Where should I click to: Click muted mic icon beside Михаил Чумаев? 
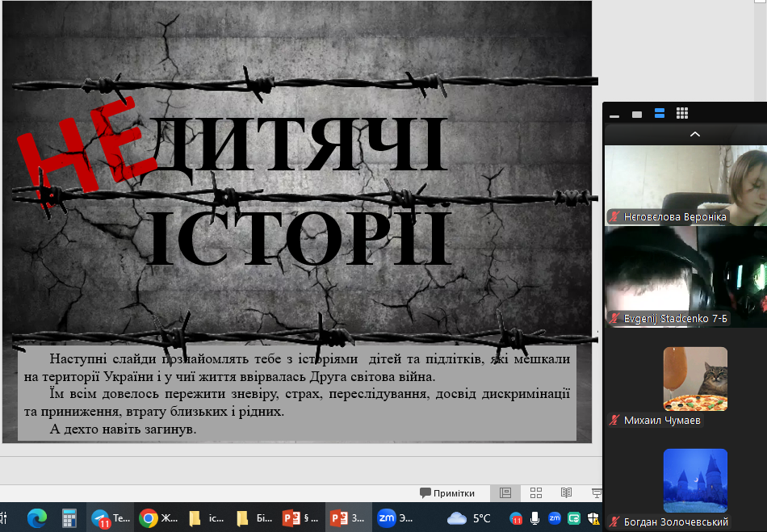coord(615,420)
